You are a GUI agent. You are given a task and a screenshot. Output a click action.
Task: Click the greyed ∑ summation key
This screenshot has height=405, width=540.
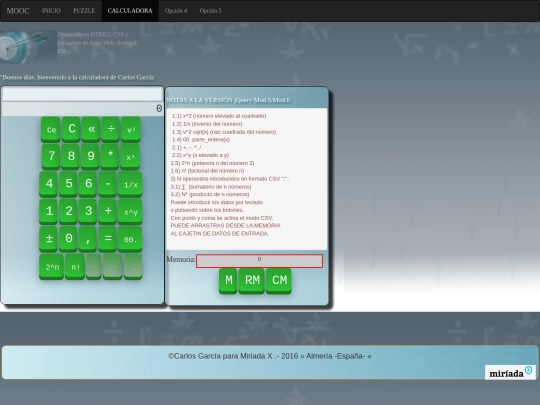point(94,267)
